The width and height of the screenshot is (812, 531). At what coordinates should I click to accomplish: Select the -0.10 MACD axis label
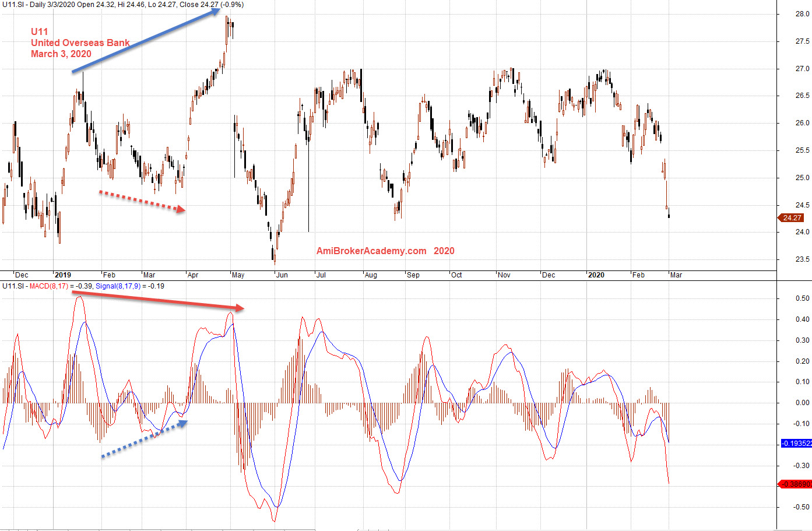coord(802,424)
